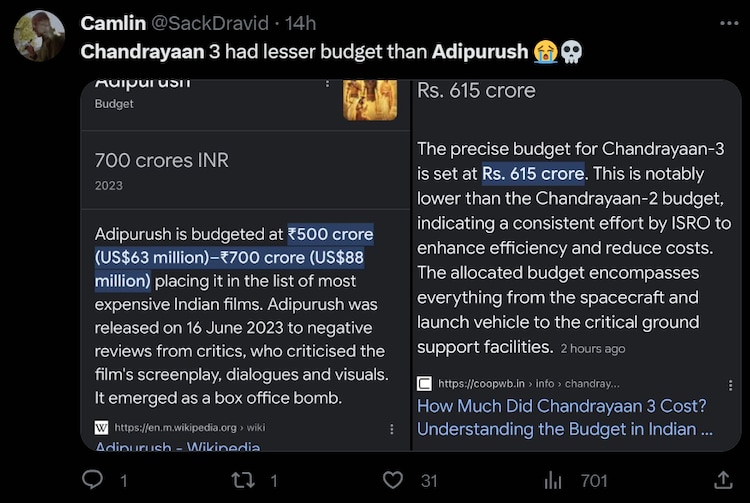Open the three-dot menu next to the Wikipedia source
Image resolution: width=750 pixels, height=503 pixels.
pyautogui.click(x=391, y=427)
